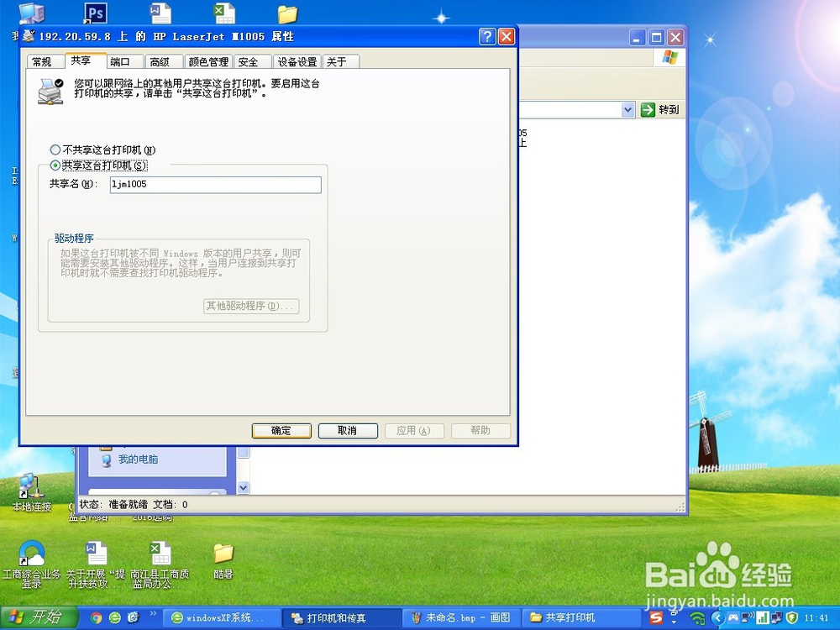Screen dimensions: 840x630
Task: Switch to 打印机和传真 taskbar item
Action: (341, 618)
